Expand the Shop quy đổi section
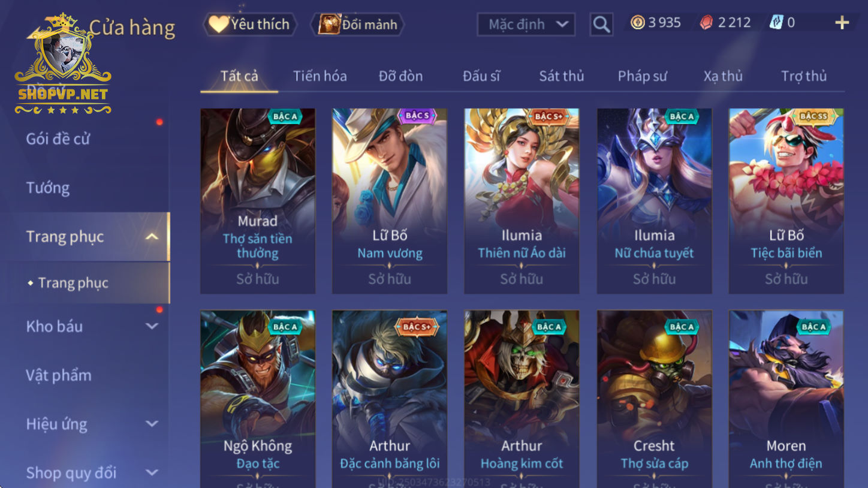This screenshot has height=488, width=868. 152,472
